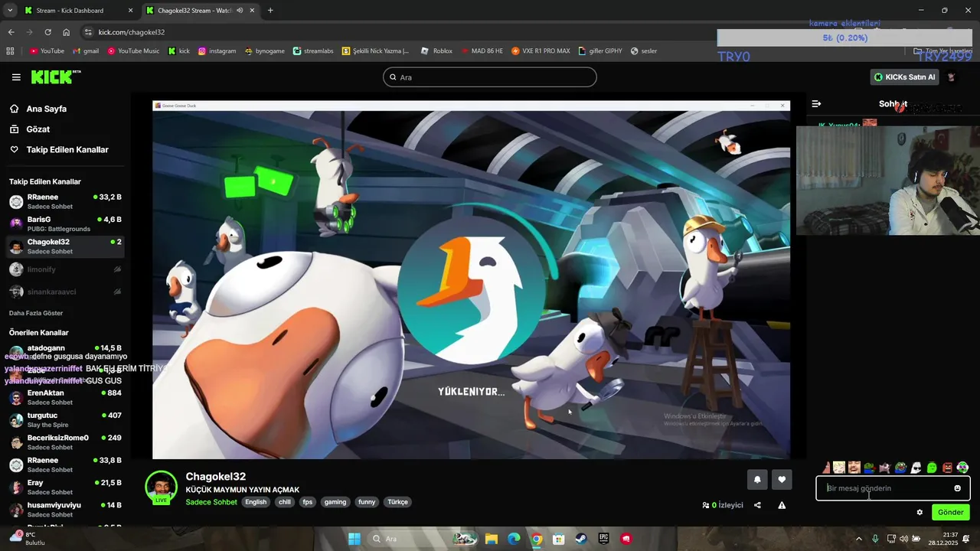Open the browser home page button
This screenshot has height=551, width=980.
pos(66,32)
